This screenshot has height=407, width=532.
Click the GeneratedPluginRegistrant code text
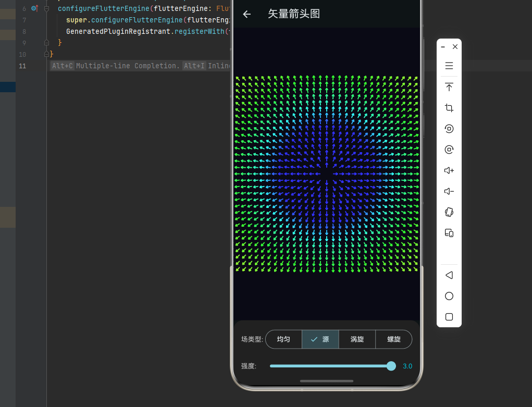tap(118, 32)
